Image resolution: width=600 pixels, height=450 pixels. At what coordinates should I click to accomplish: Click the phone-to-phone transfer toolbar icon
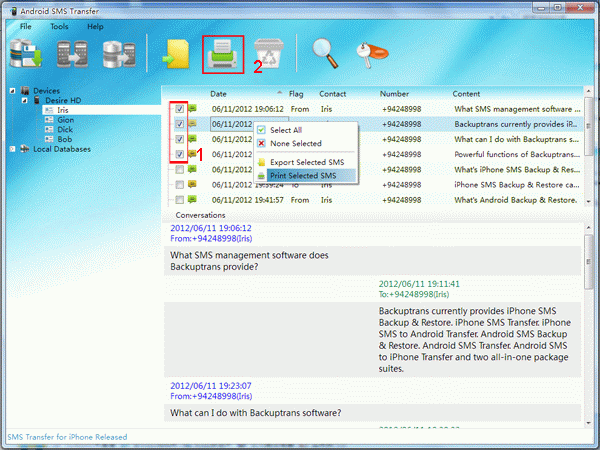coord(72,54)
